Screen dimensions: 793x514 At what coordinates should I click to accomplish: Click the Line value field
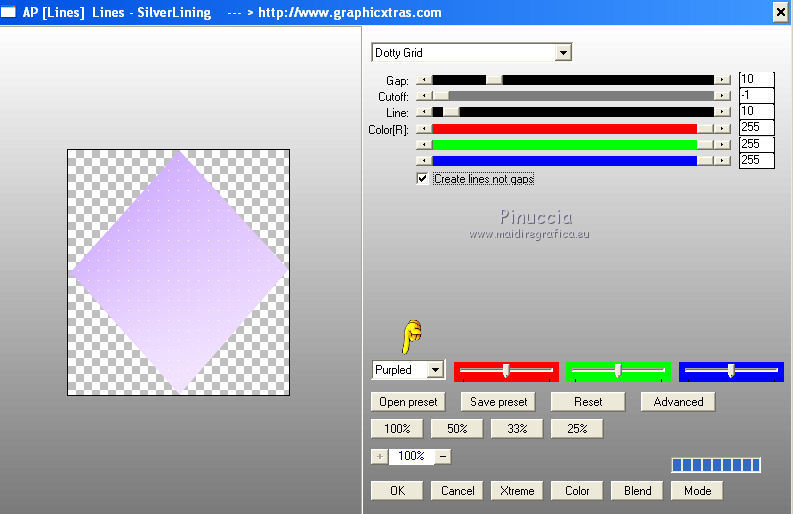[757, 111]
